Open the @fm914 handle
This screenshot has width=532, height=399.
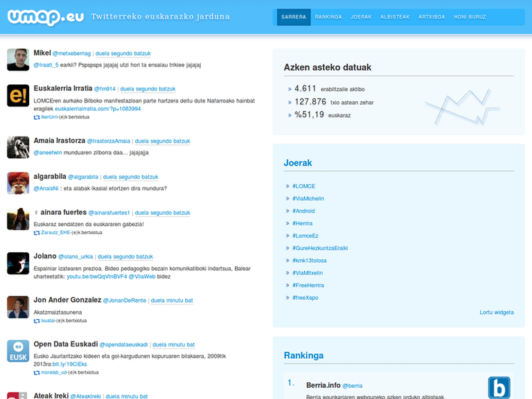[x=105, y=89]
